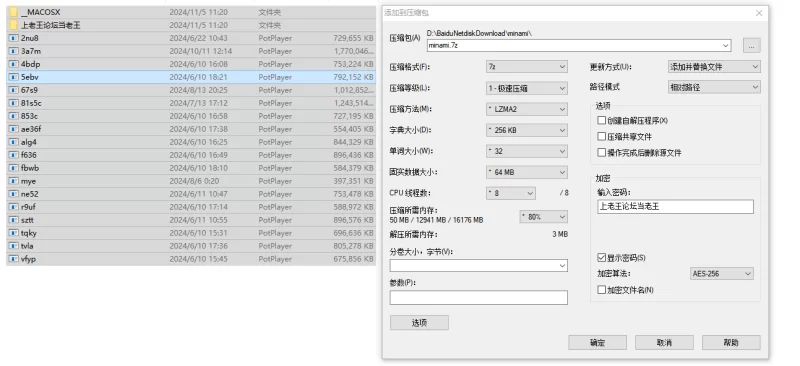800x366 pixels.
Task: Open the 更新方式 dropdown
Action: point(714,67)
